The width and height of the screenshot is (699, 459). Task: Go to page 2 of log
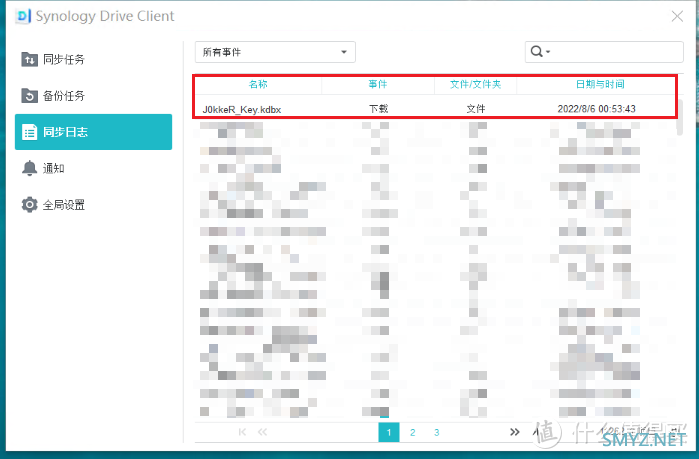coord(413,432)
